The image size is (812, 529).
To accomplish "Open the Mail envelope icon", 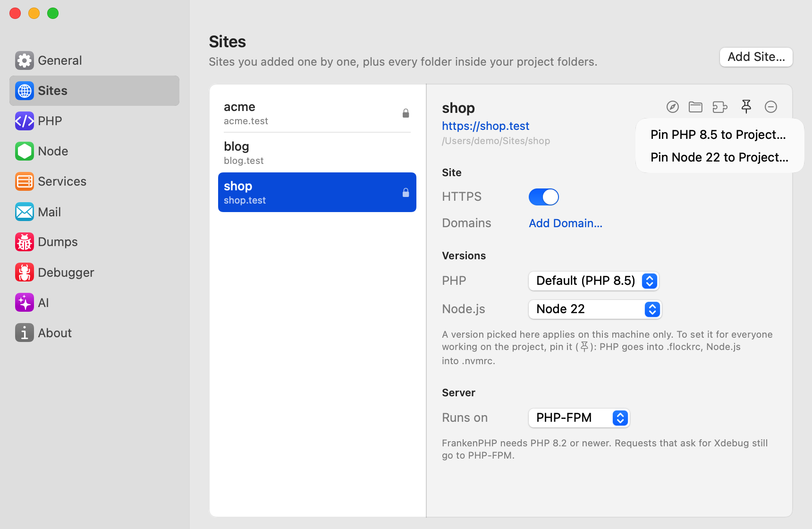I will point(25,212).
